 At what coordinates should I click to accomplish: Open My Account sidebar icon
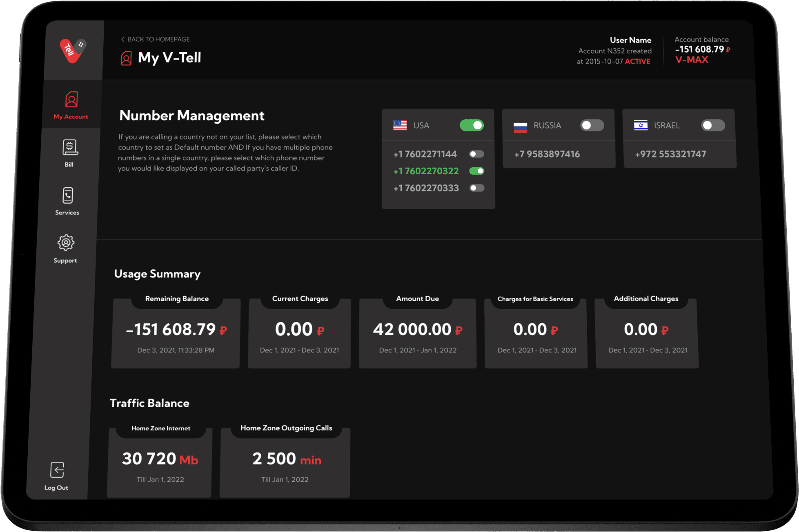pos(71,100)
